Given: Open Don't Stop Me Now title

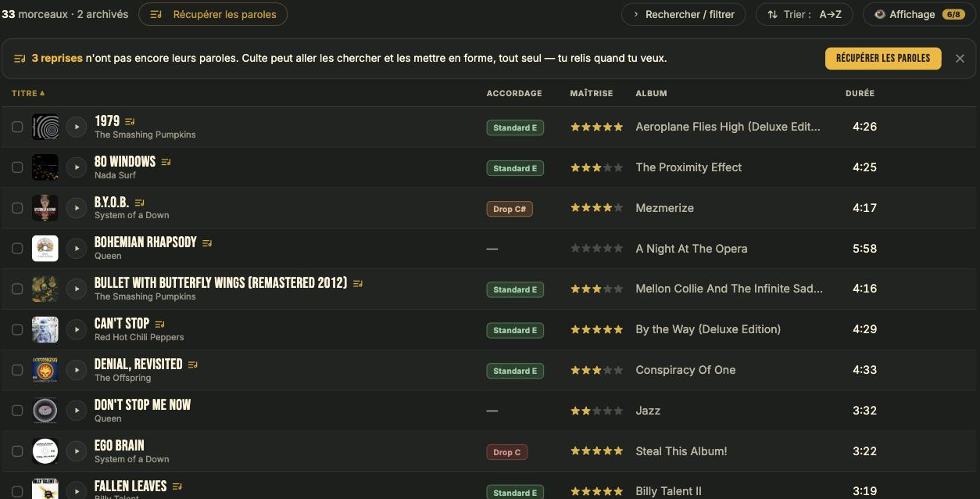Looking at the screenshot, I should pos(142,405).
